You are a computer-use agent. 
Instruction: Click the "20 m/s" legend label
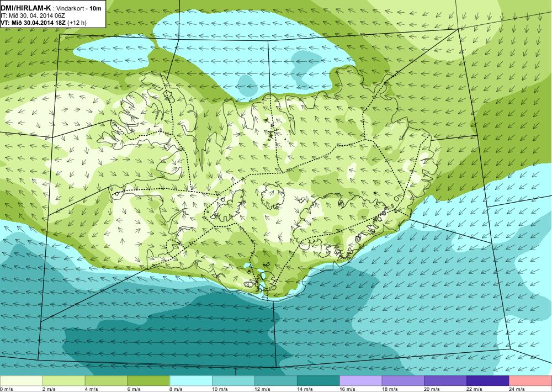(432, 389)
